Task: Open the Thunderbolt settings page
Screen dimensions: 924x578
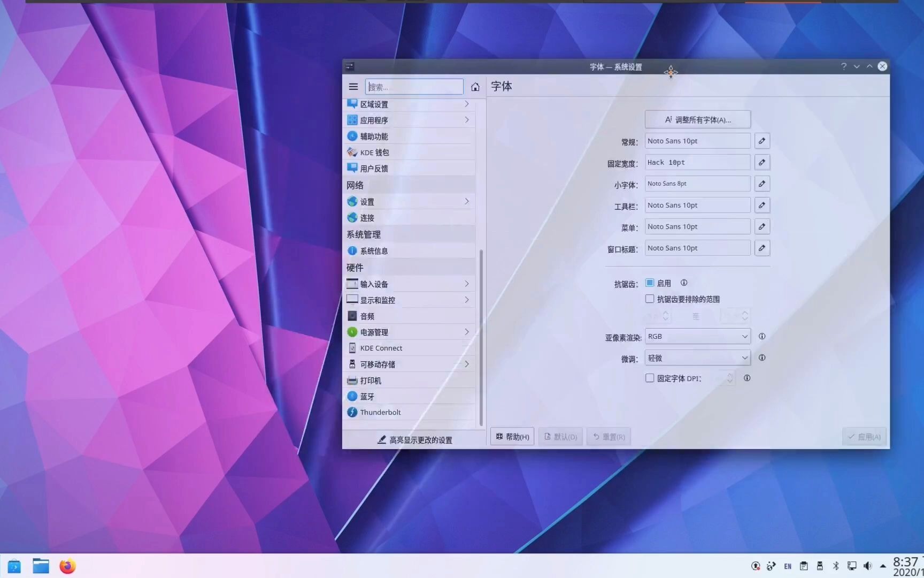Action: (x=380, y=412)
